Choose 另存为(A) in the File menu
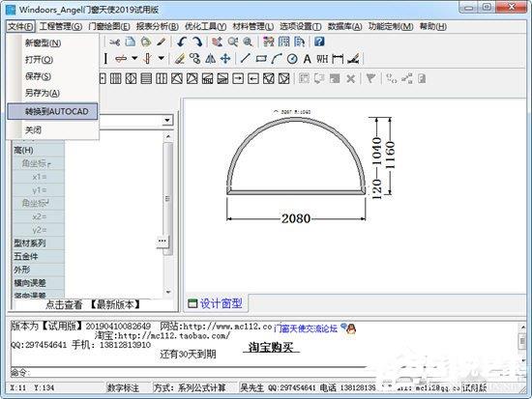 (x=43, y=93)
